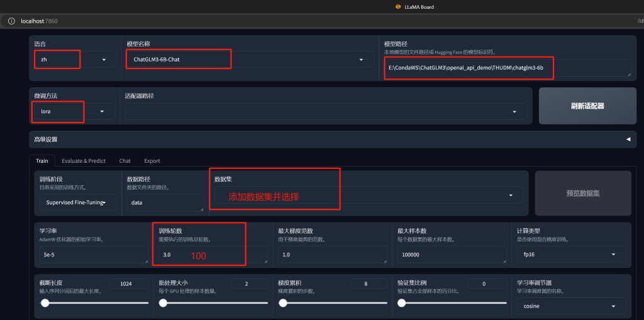Click the max samples field 100000

pyautogui.click(x=452, y=255)
